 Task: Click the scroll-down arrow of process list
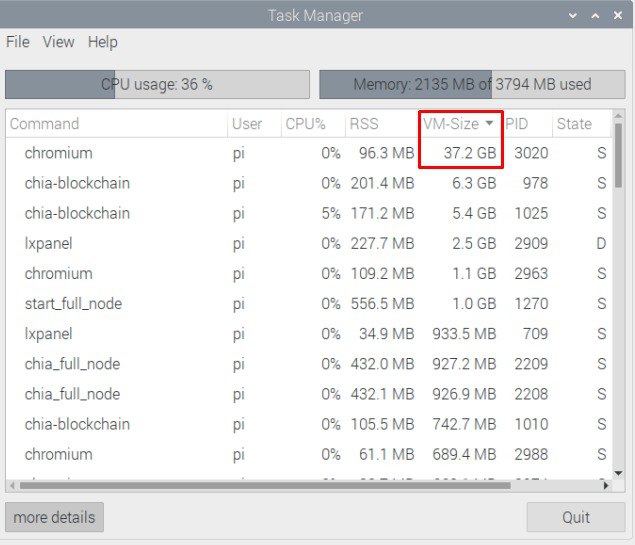(618, 473)
